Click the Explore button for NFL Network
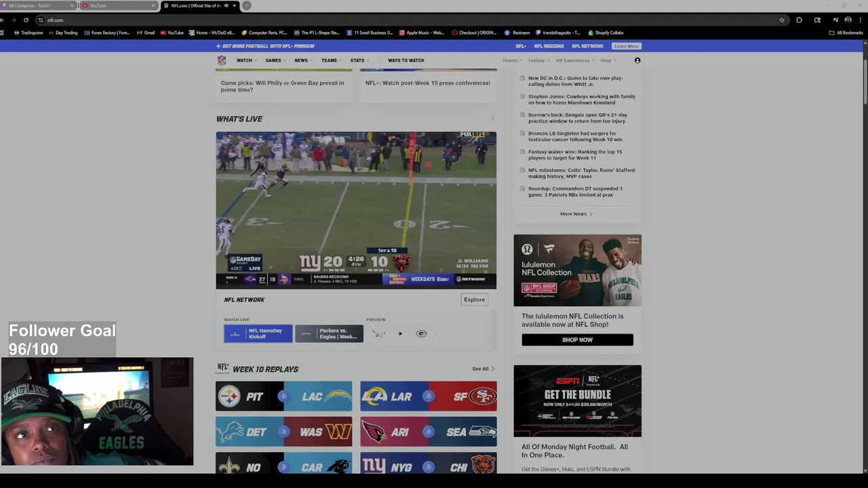 (x=474, y=300)
